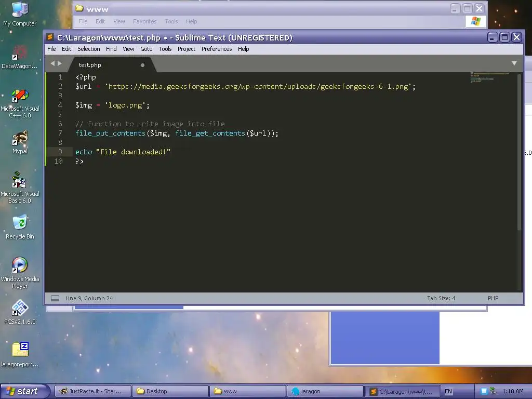
Task: Open the Preferences menu
Action: [217, 49]
